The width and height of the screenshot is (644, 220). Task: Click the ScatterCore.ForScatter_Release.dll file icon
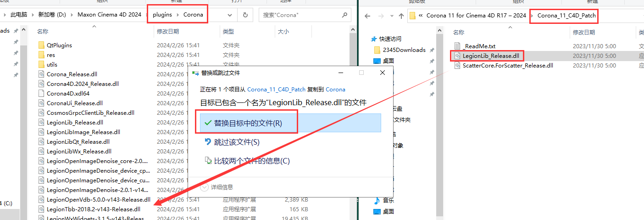coord(457,65)
